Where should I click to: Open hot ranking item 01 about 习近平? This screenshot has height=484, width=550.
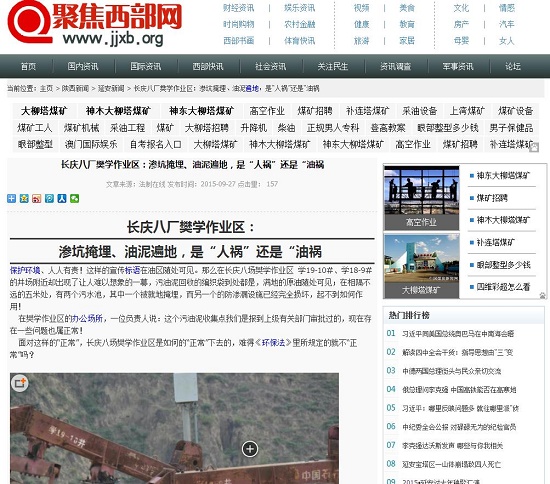click(x=458, y=334)
